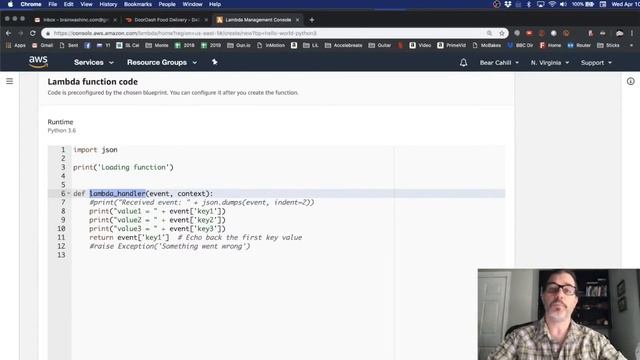This screenshot has height=360, width=640.
Task: Click the AirPlay display icon in menu bar
Action: click(x=540, y=4)
